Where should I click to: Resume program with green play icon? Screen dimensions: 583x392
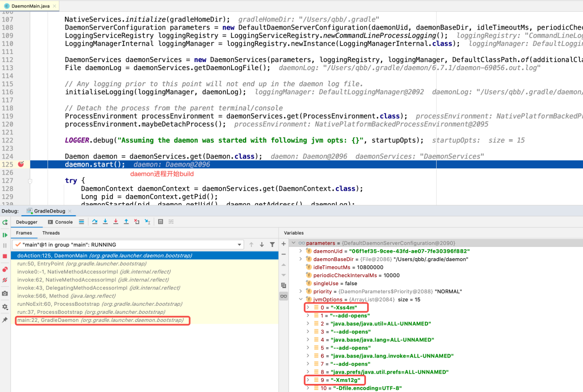click(x=5, y=235)
